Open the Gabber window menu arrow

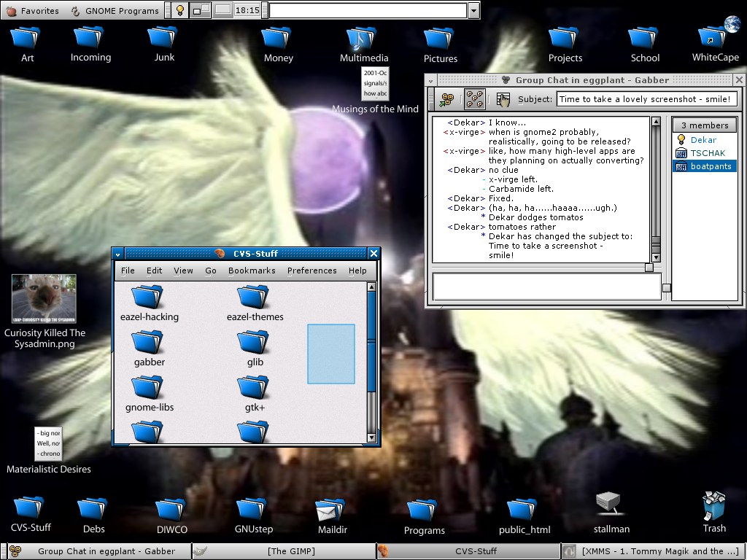[430, 80]
